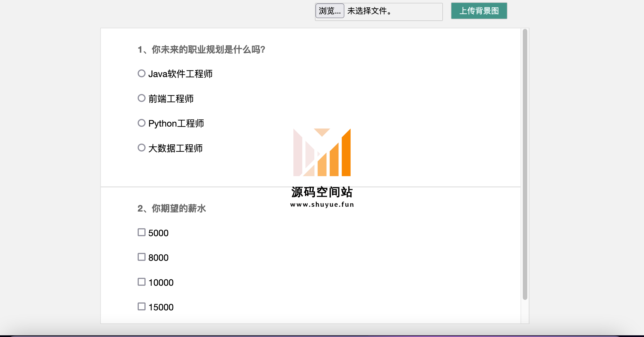Check the 5000 salary checkbox

click(x=141, y=232)
